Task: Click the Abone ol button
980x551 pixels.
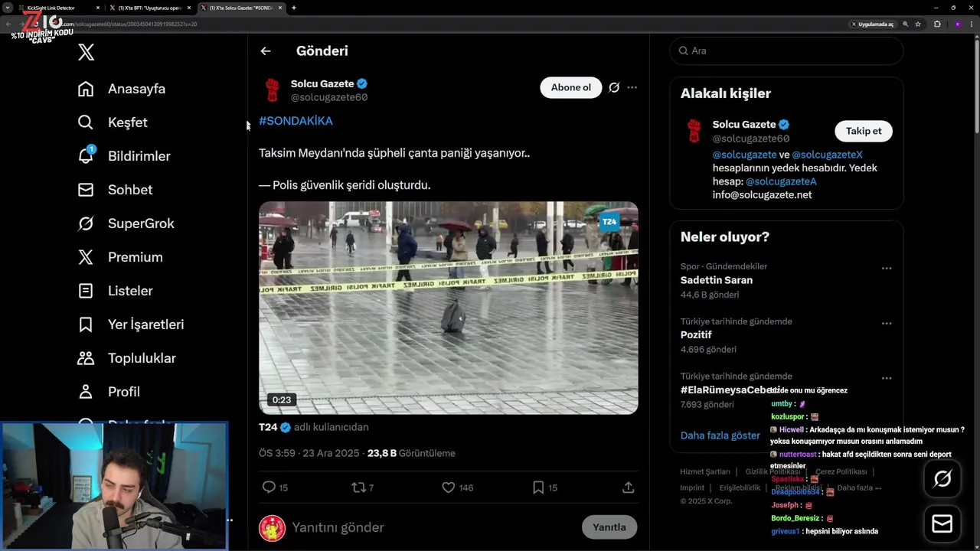Action: coord(571,87)
